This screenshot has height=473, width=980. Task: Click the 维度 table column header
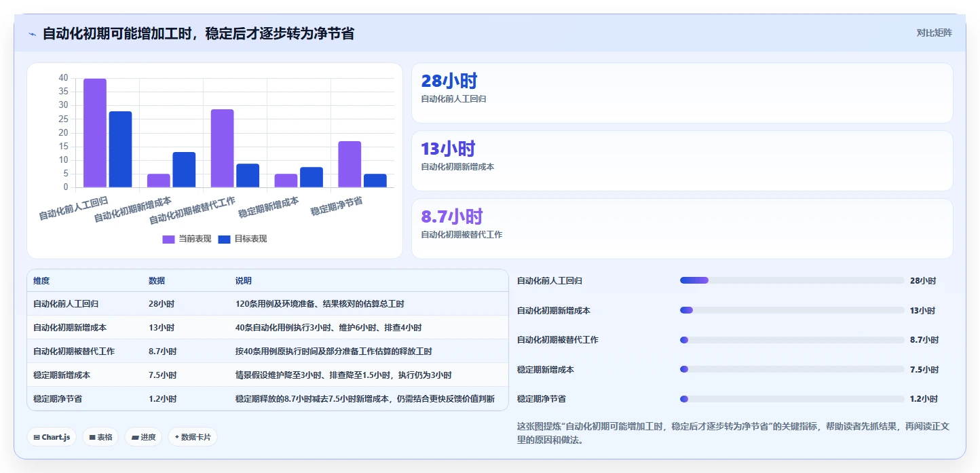point(41,281)
